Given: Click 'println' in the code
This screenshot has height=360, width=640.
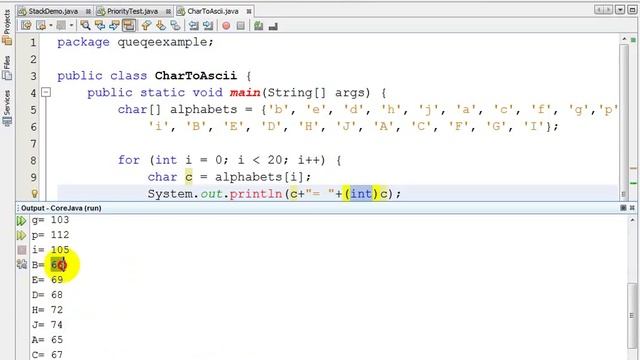Looking at the screenshot, I should coord(256,194).
